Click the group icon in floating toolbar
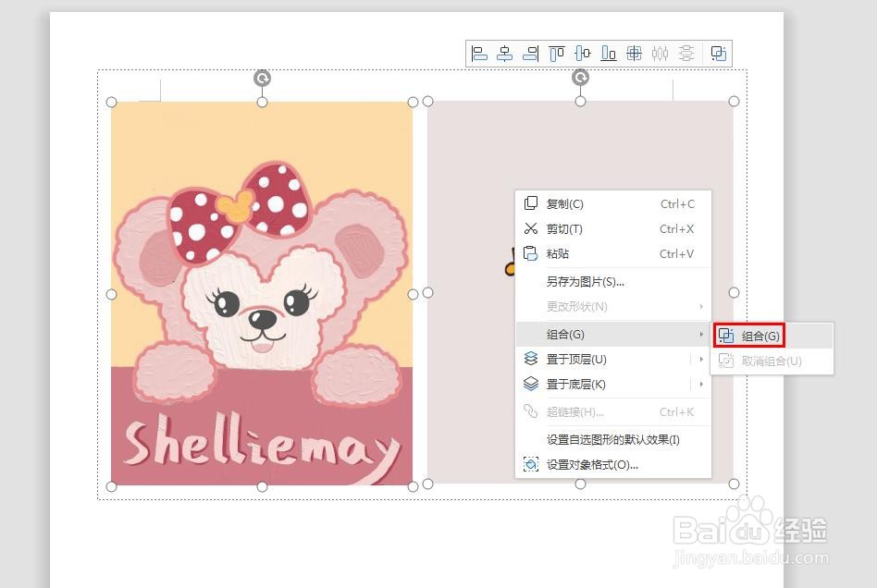The height and width of the screenshot is (588, 877). pyautogui.click(x=718, y=54)
